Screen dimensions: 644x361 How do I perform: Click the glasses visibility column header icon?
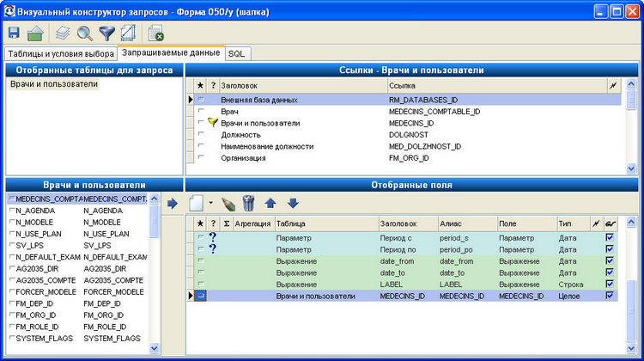coord(611,223)
